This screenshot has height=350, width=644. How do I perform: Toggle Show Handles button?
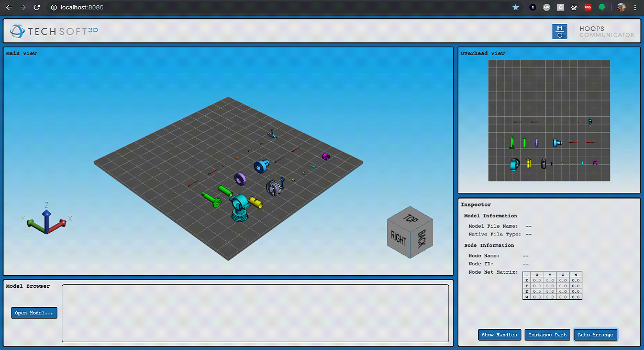pos(499,335)
